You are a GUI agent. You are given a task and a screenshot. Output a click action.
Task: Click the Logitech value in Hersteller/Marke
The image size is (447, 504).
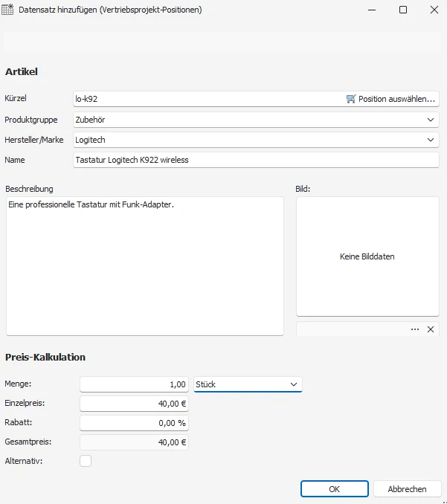tap(90, 140)
